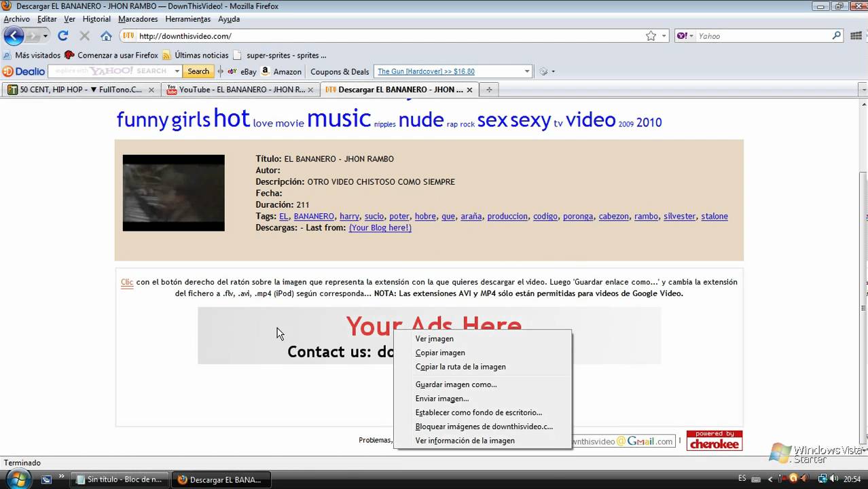Open the Marcadores menu
The width and height of the screenshot is (868, 489).
(138, 19)
